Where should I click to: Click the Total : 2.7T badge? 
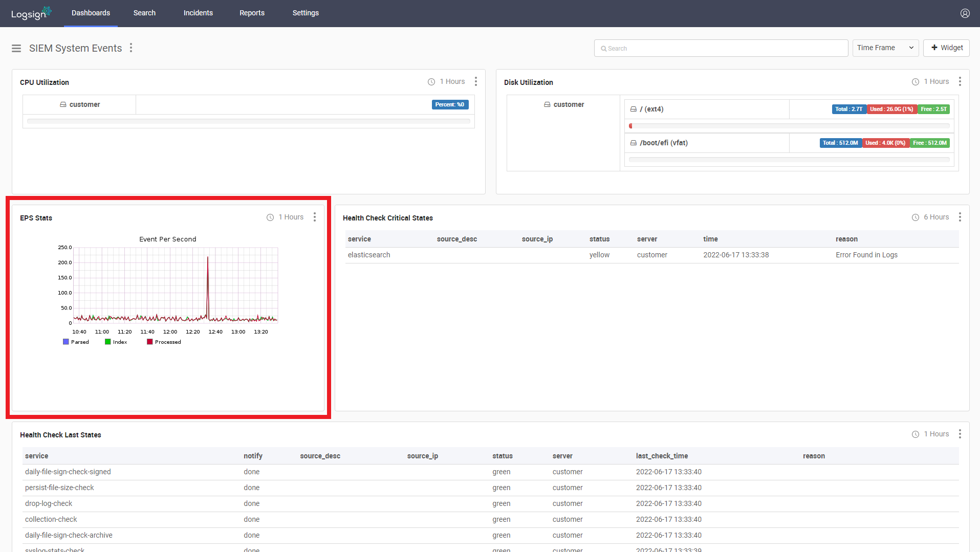[848, 109]
